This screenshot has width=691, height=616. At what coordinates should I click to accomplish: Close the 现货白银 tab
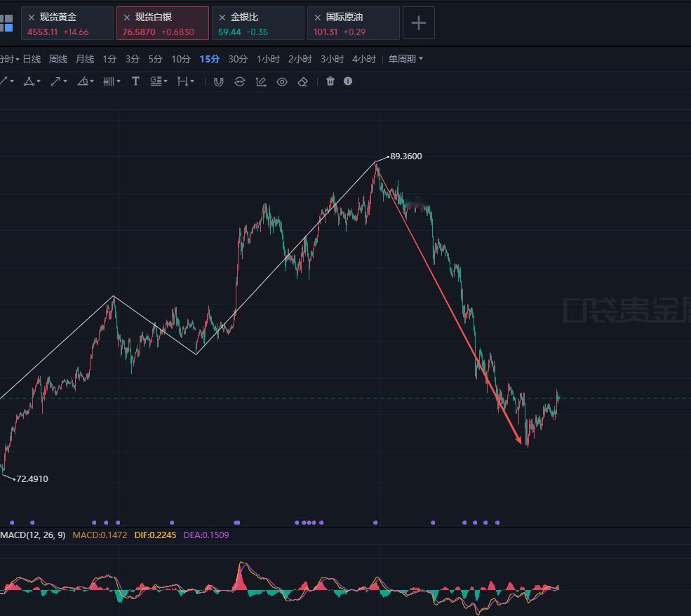tap(127, 18)
